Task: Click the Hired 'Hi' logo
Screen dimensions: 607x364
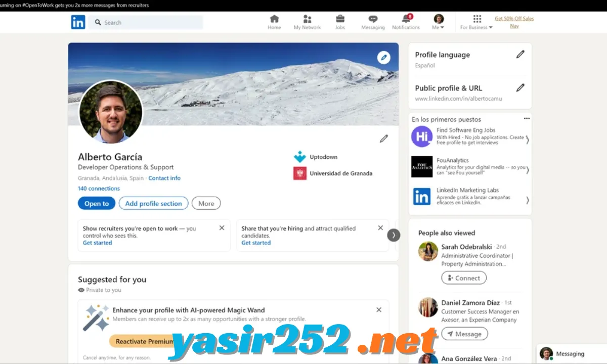Action: [422, 136]
